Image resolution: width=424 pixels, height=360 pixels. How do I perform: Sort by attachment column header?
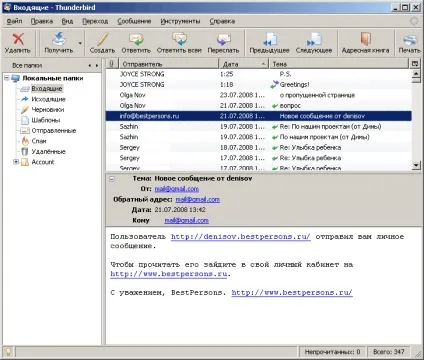click(112, 64)
